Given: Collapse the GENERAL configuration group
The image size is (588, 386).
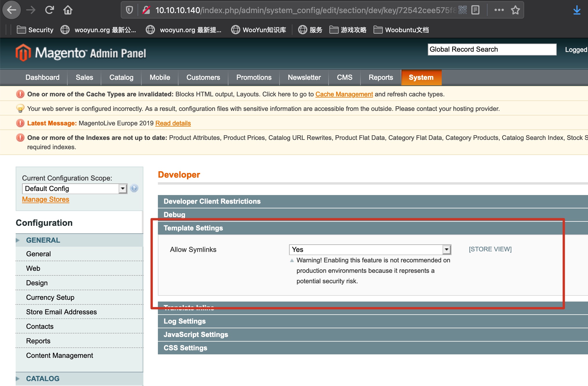Looking at the screenshot, I should click(x=43, y=240).
